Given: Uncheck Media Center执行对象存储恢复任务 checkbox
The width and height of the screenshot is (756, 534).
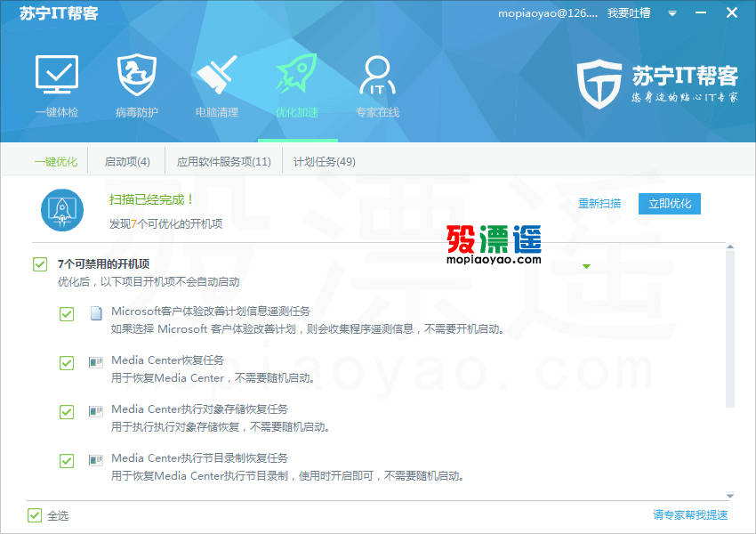Looking at the screenshot, I should tap(67, 412).
